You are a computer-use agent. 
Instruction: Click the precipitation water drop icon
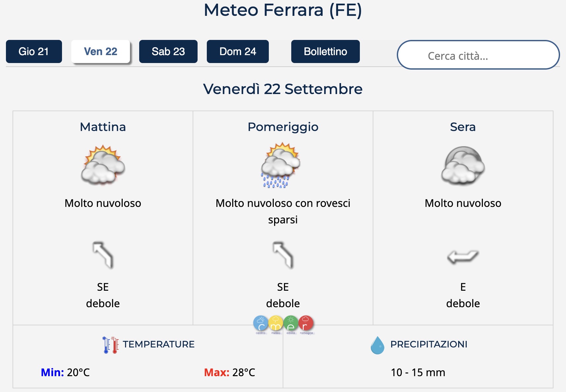tap(377, 345)
